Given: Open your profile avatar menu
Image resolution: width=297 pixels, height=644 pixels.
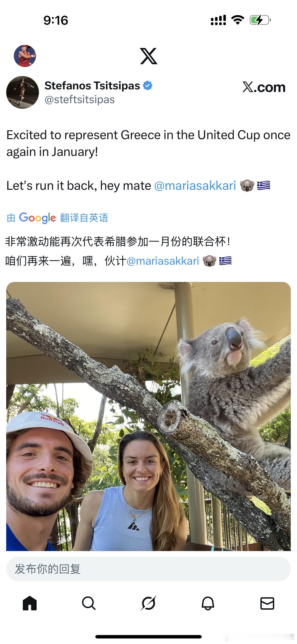Looking at the screenshot, I should 25,56.
